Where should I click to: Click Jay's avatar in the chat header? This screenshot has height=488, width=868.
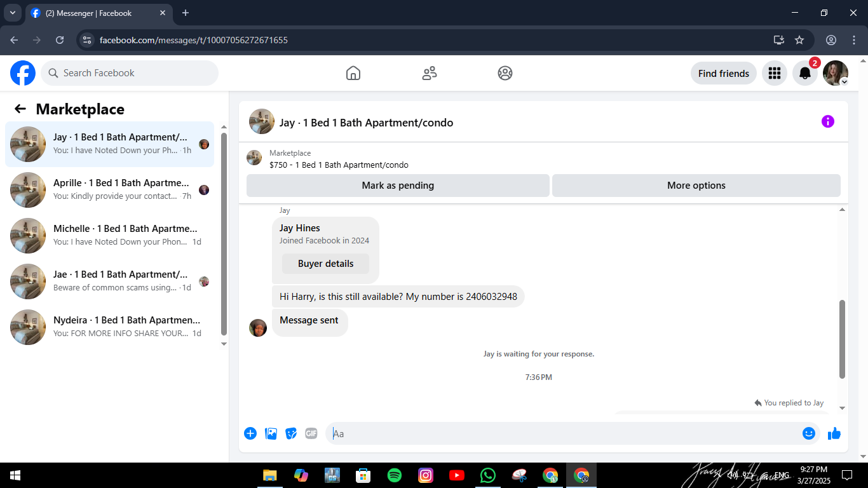(262, 121)
